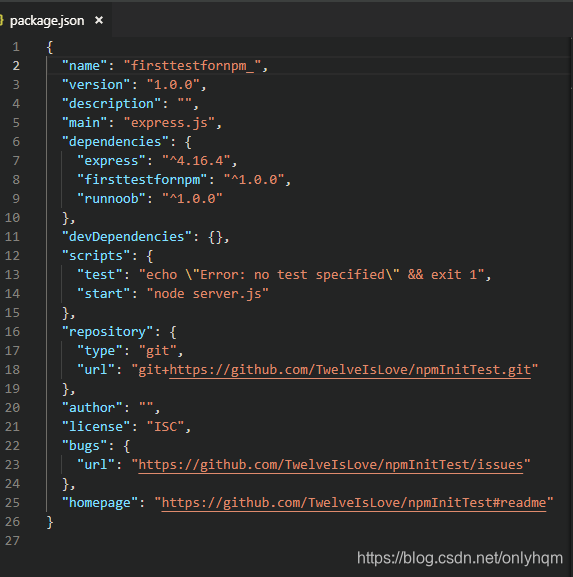Viewport: 573px width, 577px height.
Task: Open the GitHub repository git URL link
Action: point(350,369)
